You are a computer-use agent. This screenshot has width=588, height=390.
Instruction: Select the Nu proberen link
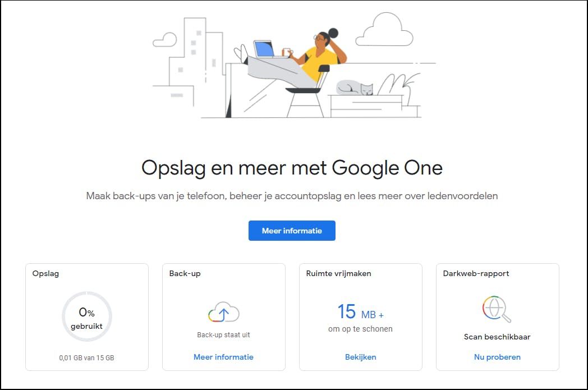(x=497, y=357)
